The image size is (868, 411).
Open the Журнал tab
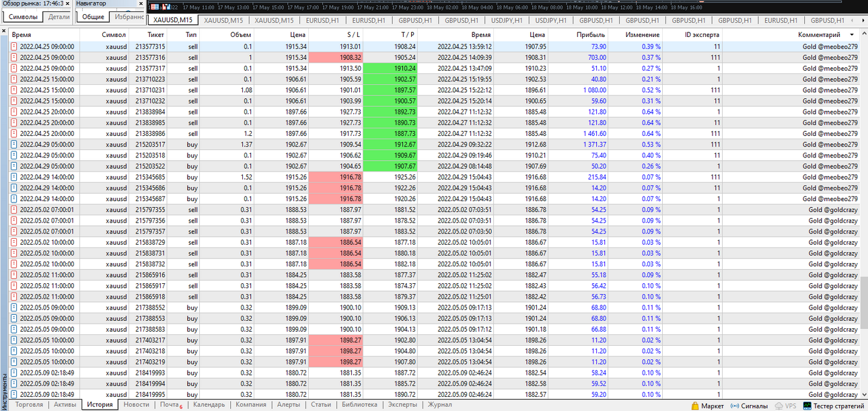pyautogui.click(x=440, y=405)
